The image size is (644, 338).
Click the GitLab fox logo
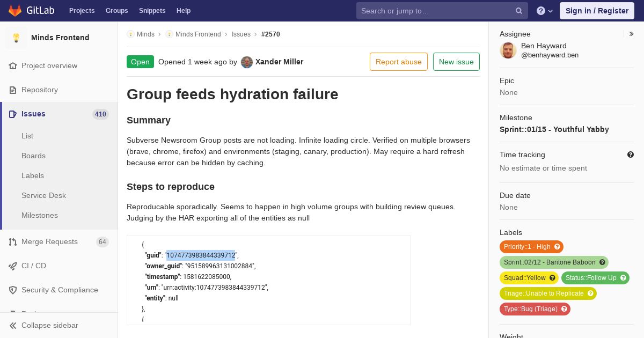click(15, 10)
